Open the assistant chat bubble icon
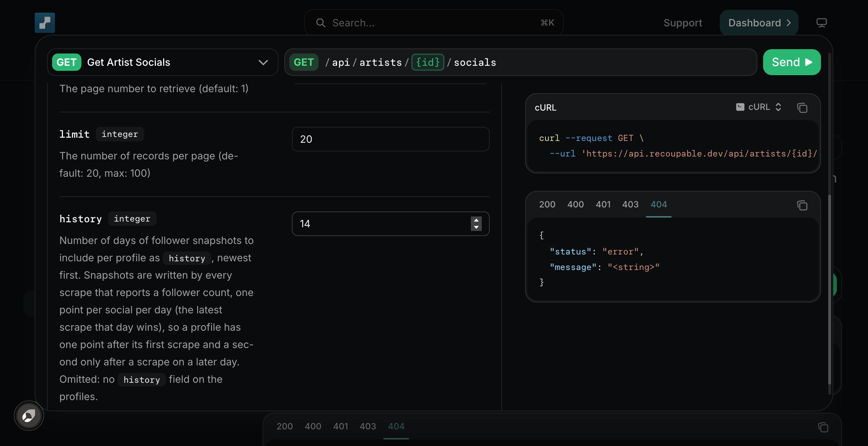868x446 pixels. click(29, 416)
